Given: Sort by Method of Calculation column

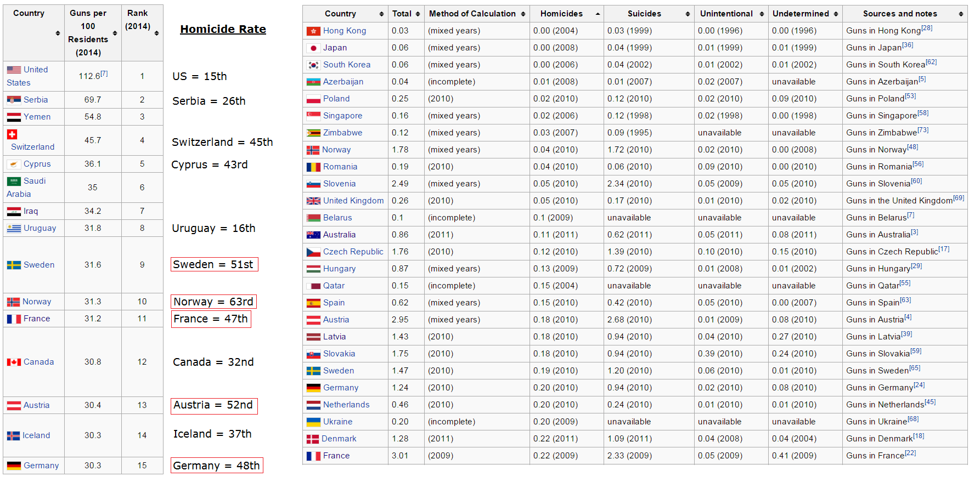Looking at the screenshot, I should [523, 14].
